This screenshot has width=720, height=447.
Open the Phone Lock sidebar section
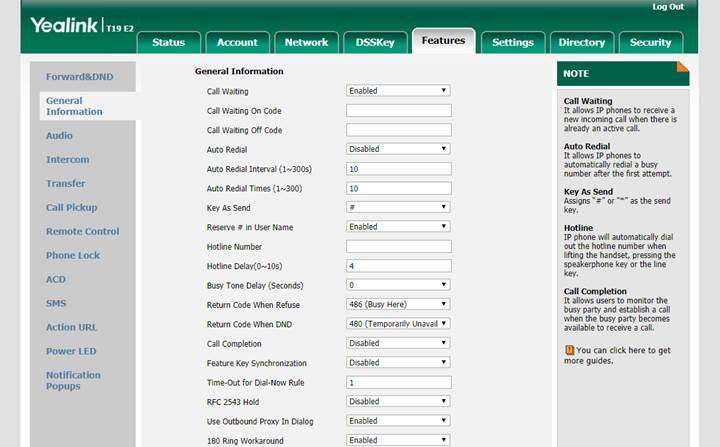point(73,255)
